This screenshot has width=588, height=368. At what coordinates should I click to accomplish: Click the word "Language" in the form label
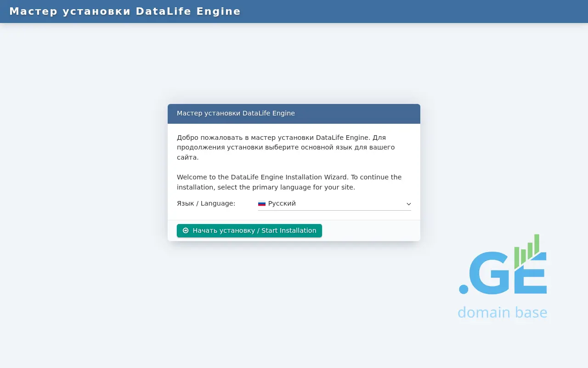(218, 203)
